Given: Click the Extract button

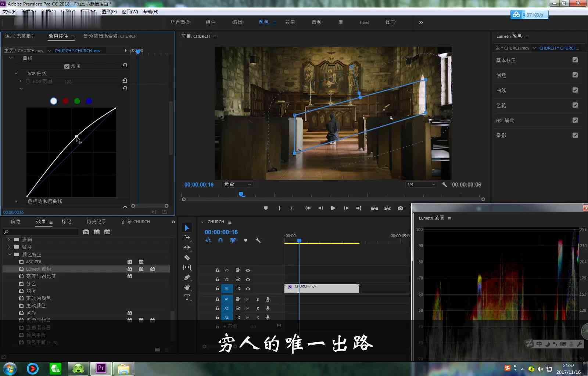Looking at the screenshot, I should (x=387, y=208).
